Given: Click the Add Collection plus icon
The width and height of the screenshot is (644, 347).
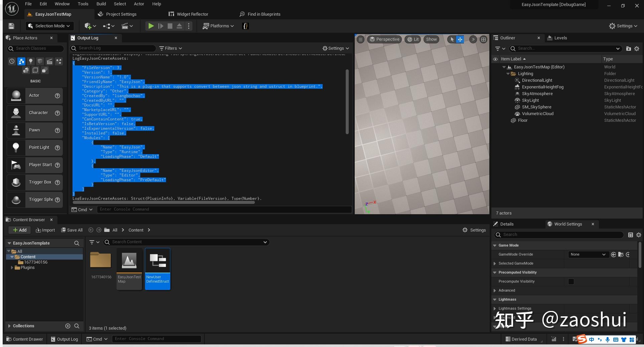Looking at the screenshot, I should click(x=68, y=326).
